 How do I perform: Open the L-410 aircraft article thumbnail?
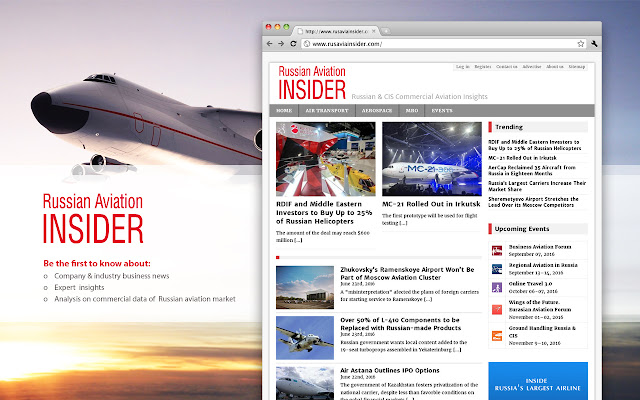(305, 338)
